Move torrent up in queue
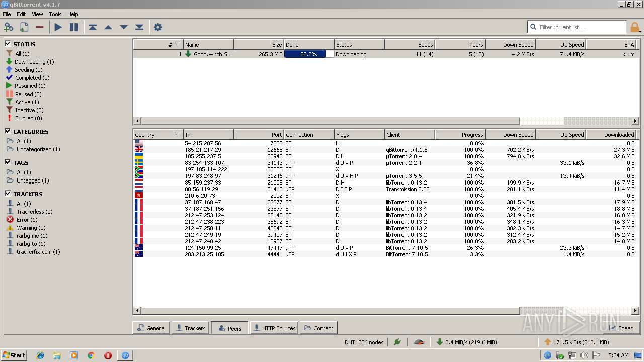This screenshot has height=362, width=644. coord(108,27)
